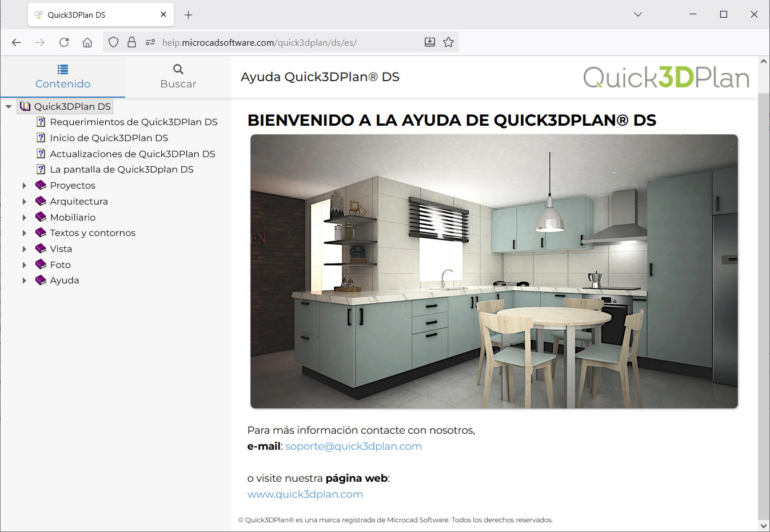This screenshot has height=532, width=770.
Task: Bookmark this page with star icon
Action: [449, 42]
